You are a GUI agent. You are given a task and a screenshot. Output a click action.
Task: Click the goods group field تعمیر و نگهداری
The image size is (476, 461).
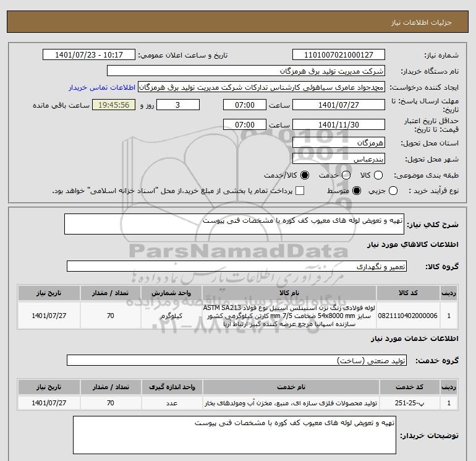[x=237, y=266]
